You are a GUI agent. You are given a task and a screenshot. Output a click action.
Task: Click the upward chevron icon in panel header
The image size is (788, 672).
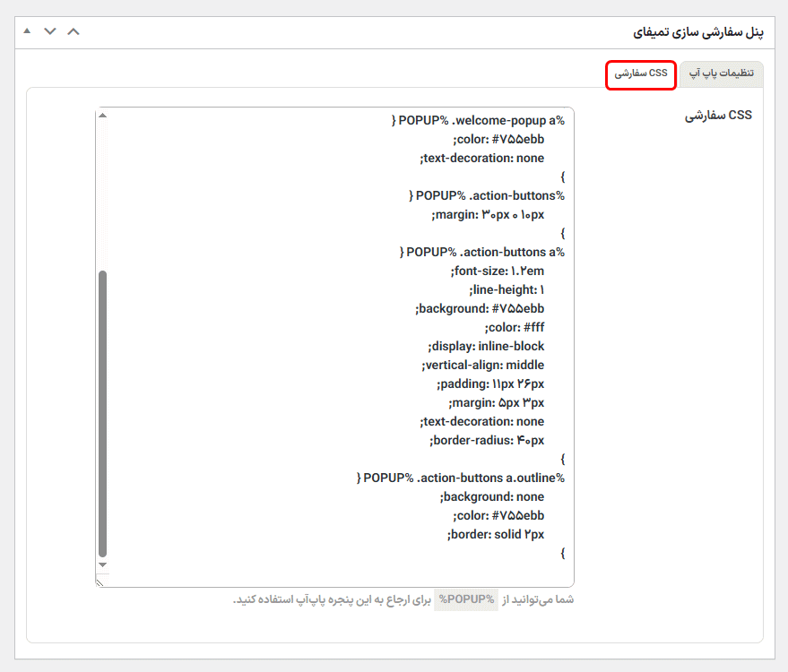coord(74,31)
